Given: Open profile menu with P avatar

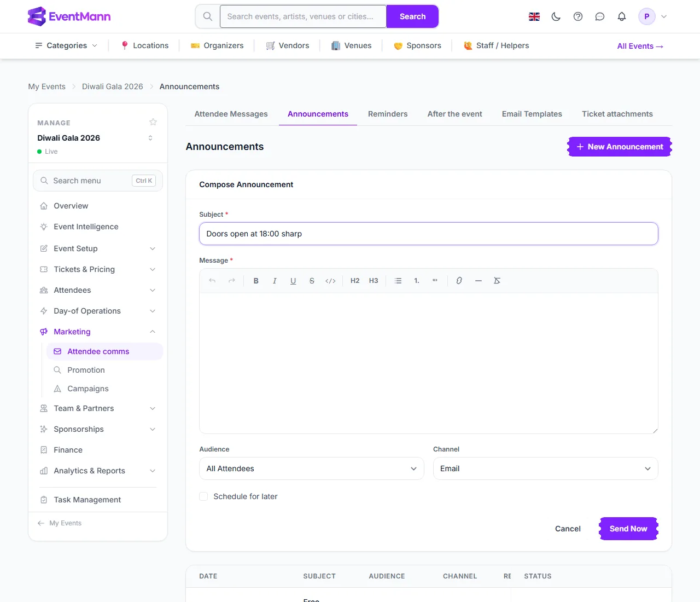Looking at the screenshot, I should coord(653,16).
